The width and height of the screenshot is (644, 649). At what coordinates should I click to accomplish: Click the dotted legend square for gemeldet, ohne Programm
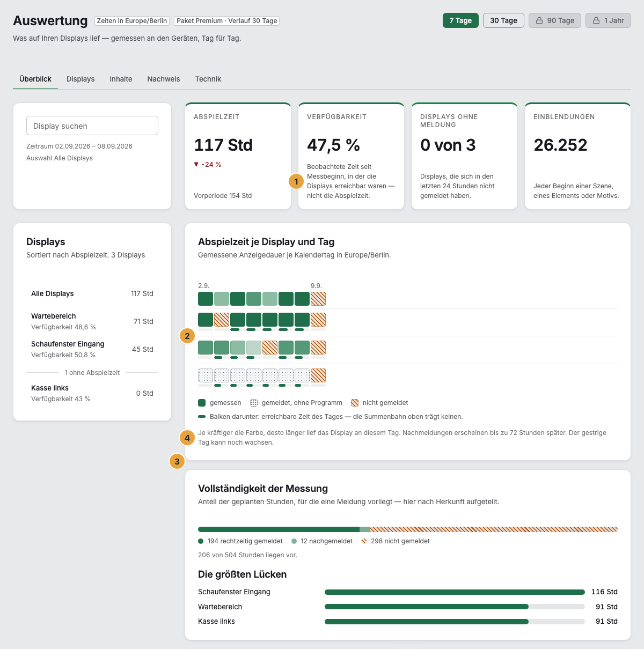coord(254,403)
